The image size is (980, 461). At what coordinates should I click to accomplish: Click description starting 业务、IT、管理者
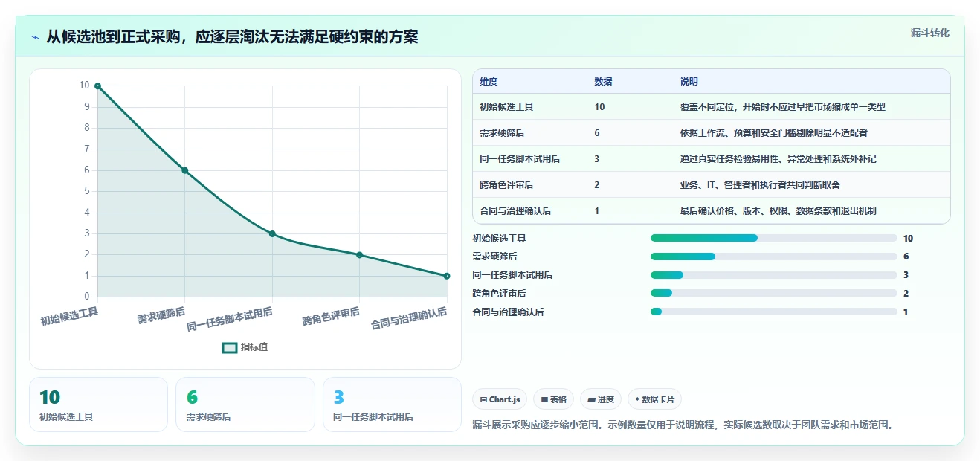point(760,185)
